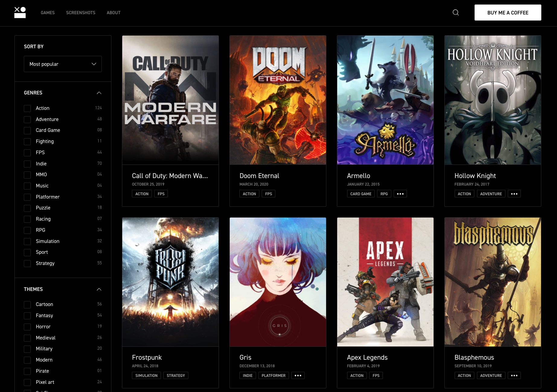Select the Simulation tag on Frostpunk

click(x=146, y=375)
